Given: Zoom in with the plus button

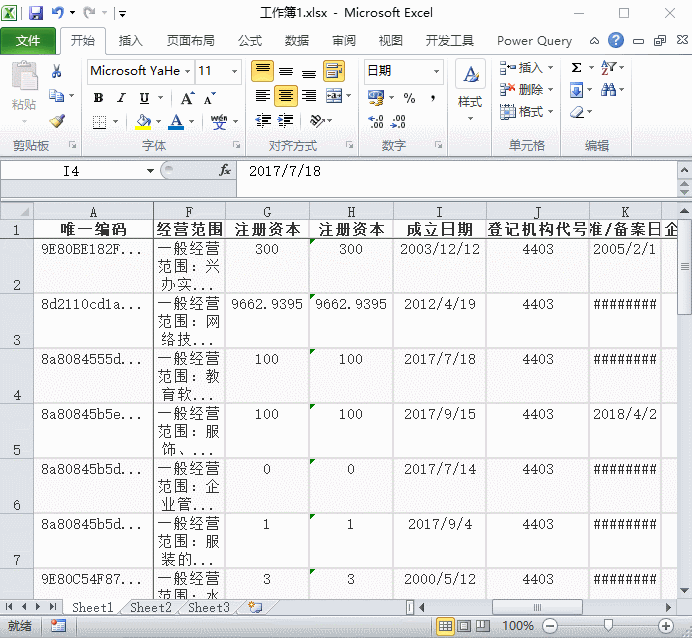Looking at the screenshot, I should pyautogui.click(x=666, y=626).
